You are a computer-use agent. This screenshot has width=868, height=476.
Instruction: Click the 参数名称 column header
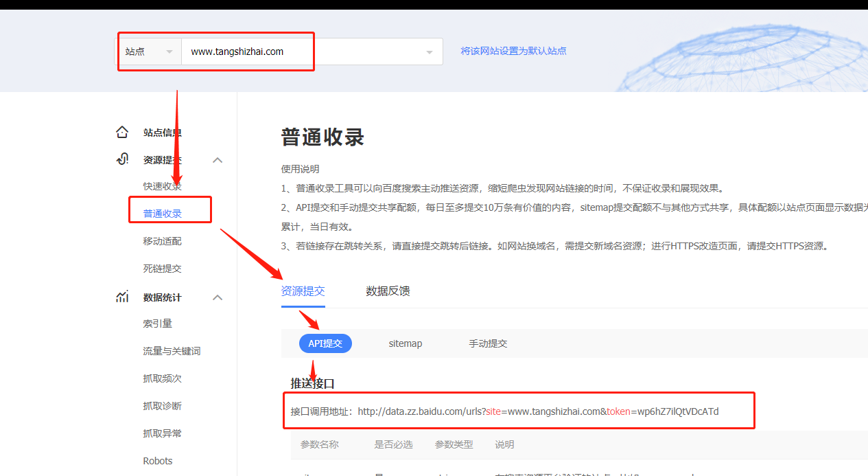click(x=319, y=444)
